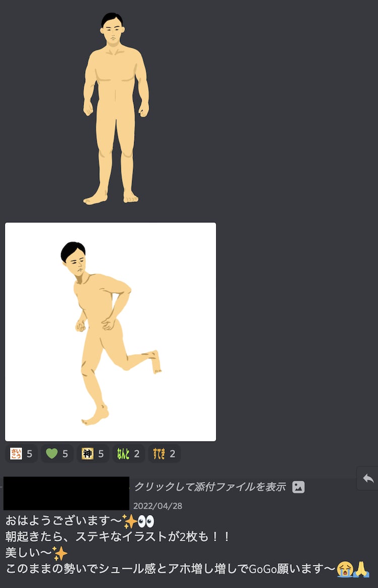Viewport: 378px width, 588px height.
Task: Toggle the green なんと reaction
Action: [128, 454]
